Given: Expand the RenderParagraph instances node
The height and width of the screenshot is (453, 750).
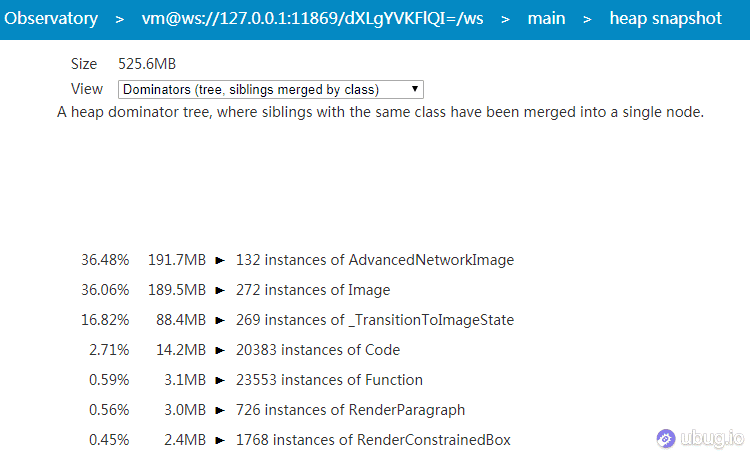Looking at the screenshot, I should (x=220, y=410).
